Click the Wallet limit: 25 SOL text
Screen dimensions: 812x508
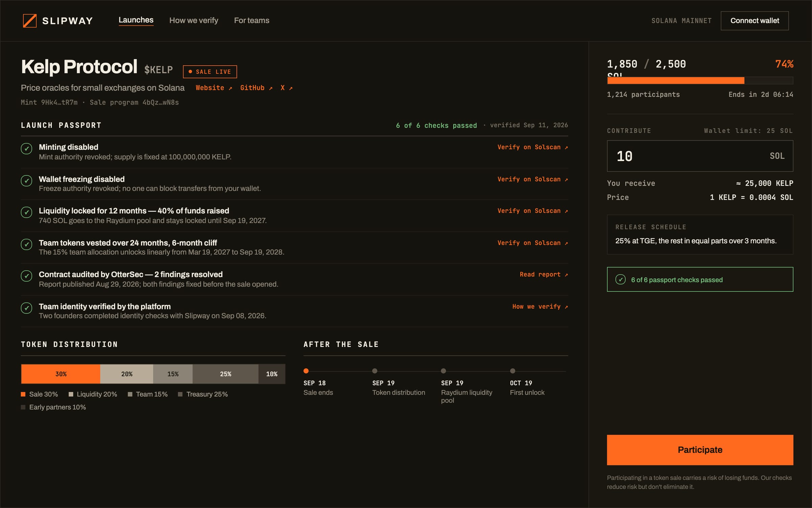(748, 131)
